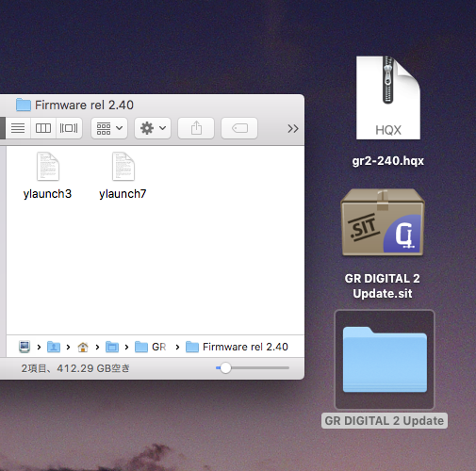The height and width of the screenshot is (471, 476).
Task: Switch Finder to Cover Flow view
Action: point(69,128)
